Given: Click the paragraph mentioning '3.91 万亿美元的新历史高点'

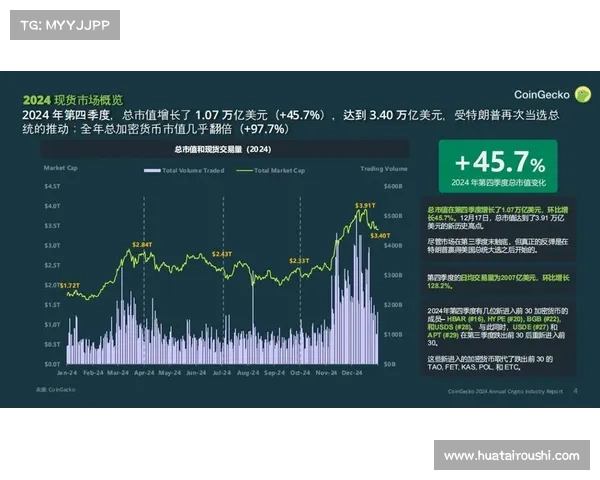Looking at the screenshot, I should 497,218.
